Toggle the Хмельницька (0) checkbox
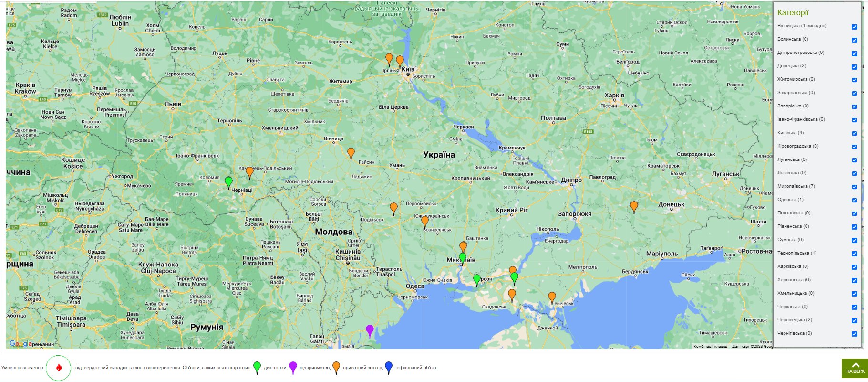Image resolution: width=868 pixels, height=382 pixels. tap(854, 294)
